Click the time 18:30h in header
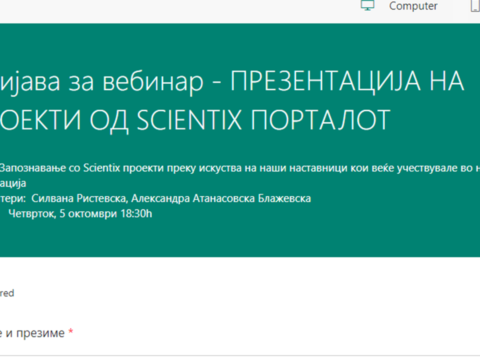Screen dimensions: 480x360 tap(136, 214)
